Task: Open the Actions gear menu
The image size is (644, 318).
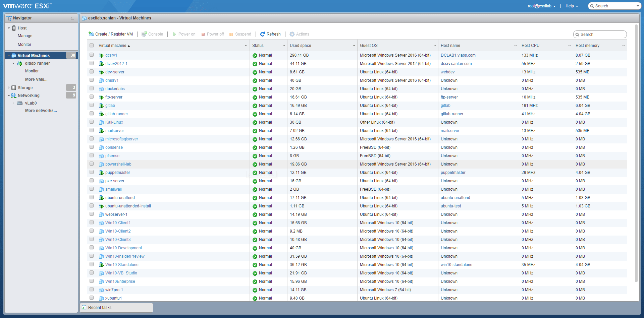Action: coord(292,34)
